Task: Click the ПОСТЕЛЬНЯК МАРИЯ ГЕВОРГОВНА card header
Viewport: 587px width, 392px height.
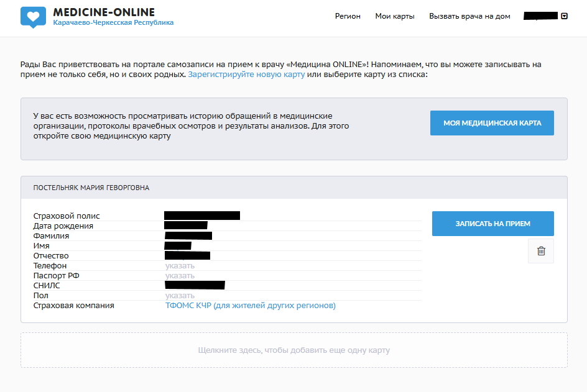Action: click(x=91, y=188)
